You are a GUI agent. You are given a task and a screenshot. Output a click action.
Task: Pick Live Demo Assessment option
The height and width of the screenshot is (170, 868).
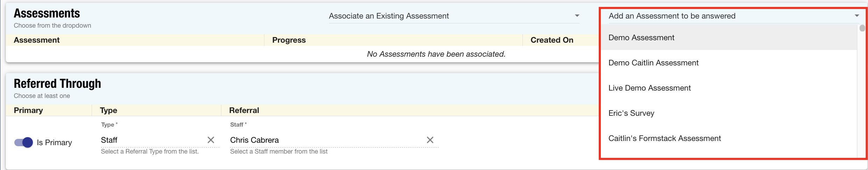point(649,88)
